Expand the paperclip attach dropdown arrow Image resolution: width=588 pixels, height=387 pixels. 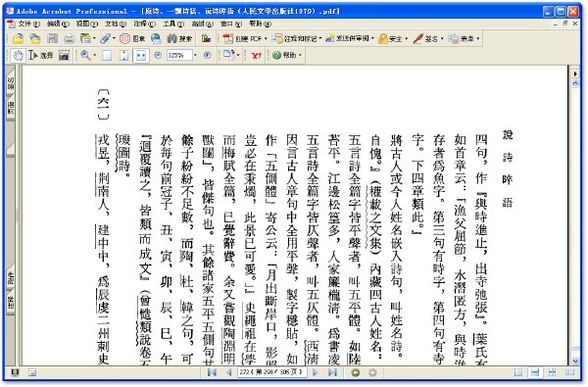[x=114, y=38]
